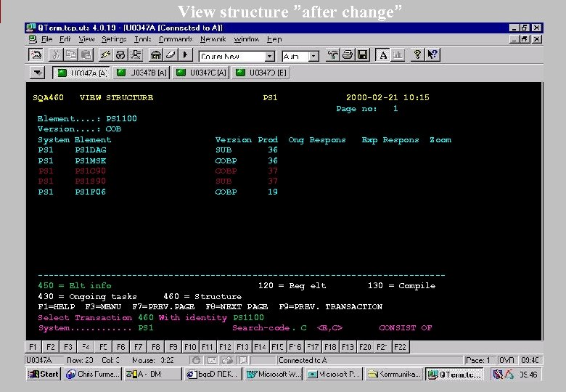This screenshot has width=566, height=392.
Task: Click the F9 function key button
Action: point(173,347)
